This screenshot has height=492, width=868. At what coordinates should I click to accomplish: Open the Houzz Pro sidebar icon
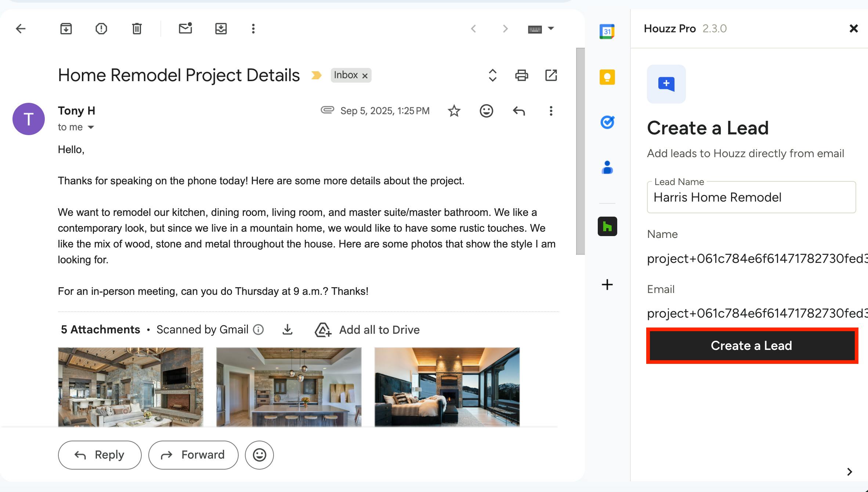(607, 226)
